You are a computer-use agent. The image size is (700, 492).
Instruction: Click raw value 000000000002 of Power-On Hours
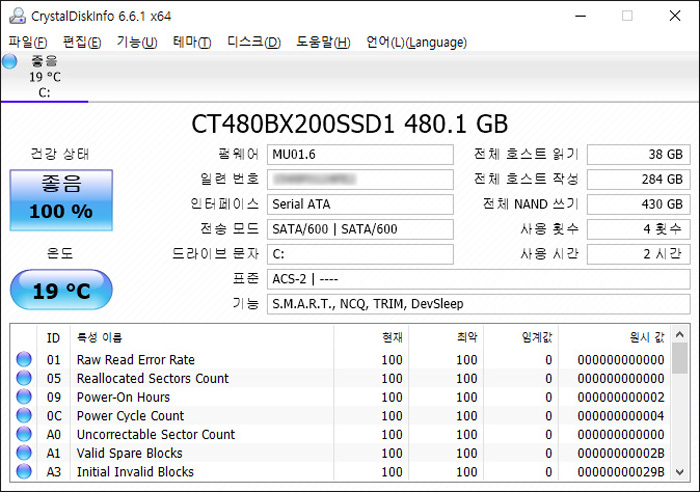[x=621, y=397]
